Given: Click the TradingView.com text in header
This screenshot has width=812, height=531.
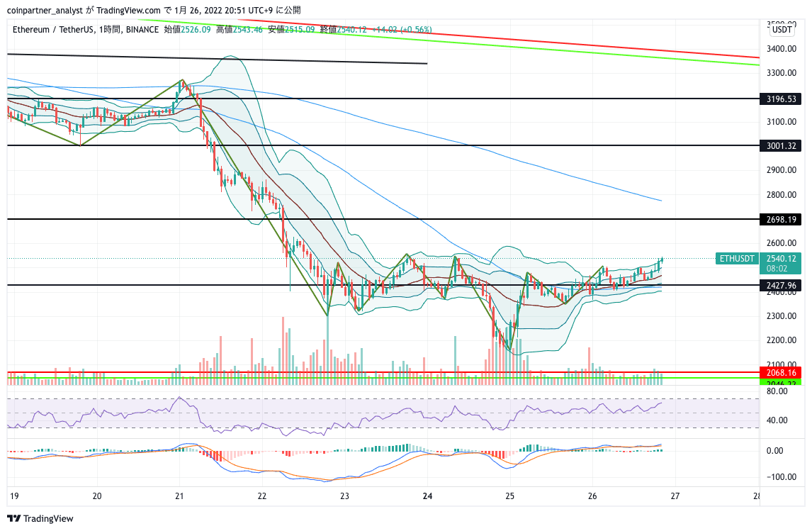Looking at the screenshot, I should (x=128, y=10).
